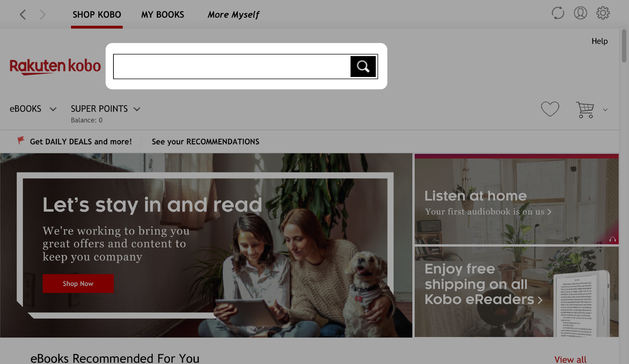This screenshot has height=364, width=629.
Task: Expand the shopping cart options chevron
Action: tap(605, 110)
